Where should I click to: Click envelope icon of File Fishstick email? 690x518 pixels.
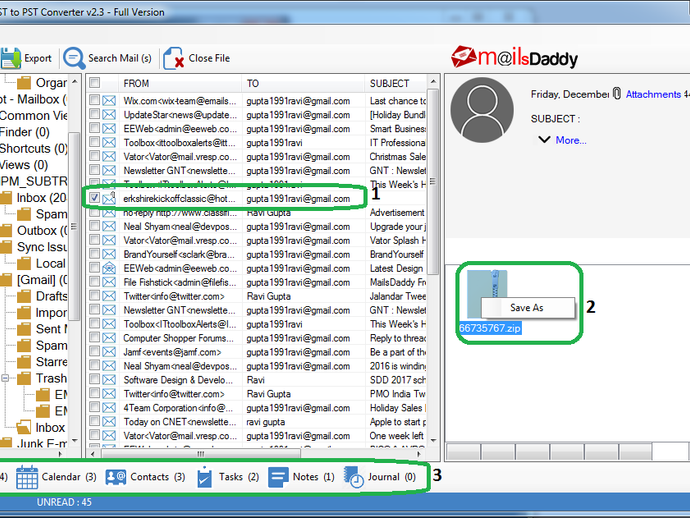109,283
